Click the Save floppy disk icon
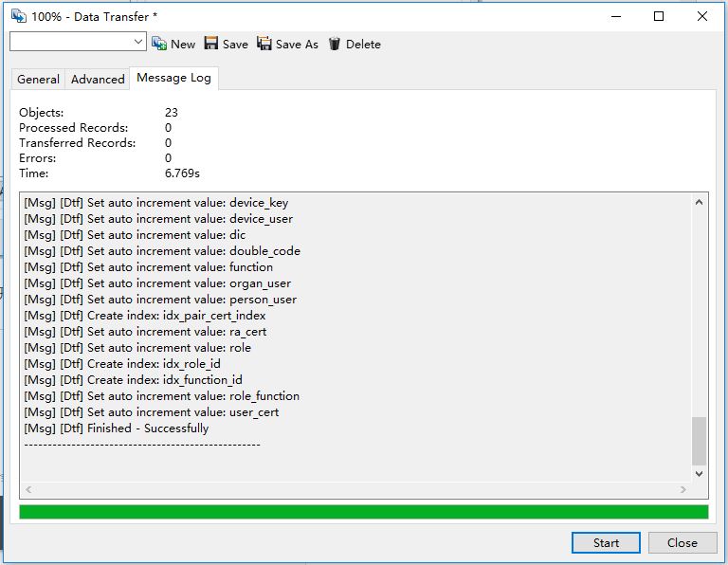The height and width of the screenshot is (565, 728). [x=211, y=44]
